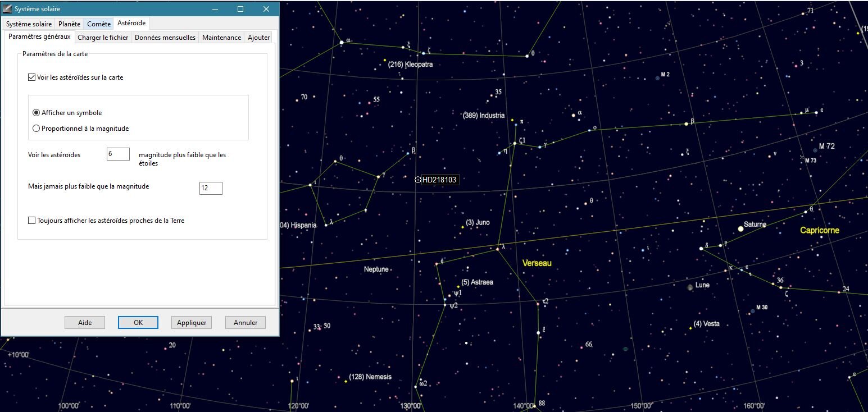Click the HD218103 star label
This screenshot has width=868, height=412.
pos(439,180)
